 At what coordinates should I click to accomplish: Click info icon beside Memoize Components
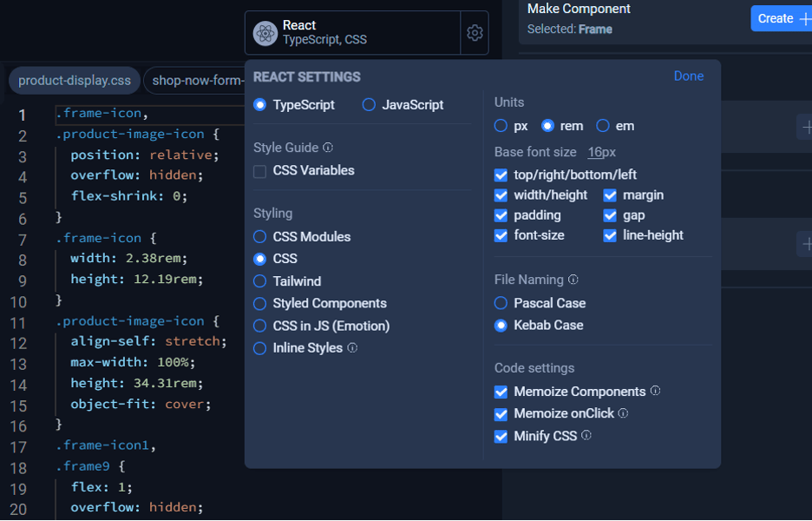click(x=655, y=391)
